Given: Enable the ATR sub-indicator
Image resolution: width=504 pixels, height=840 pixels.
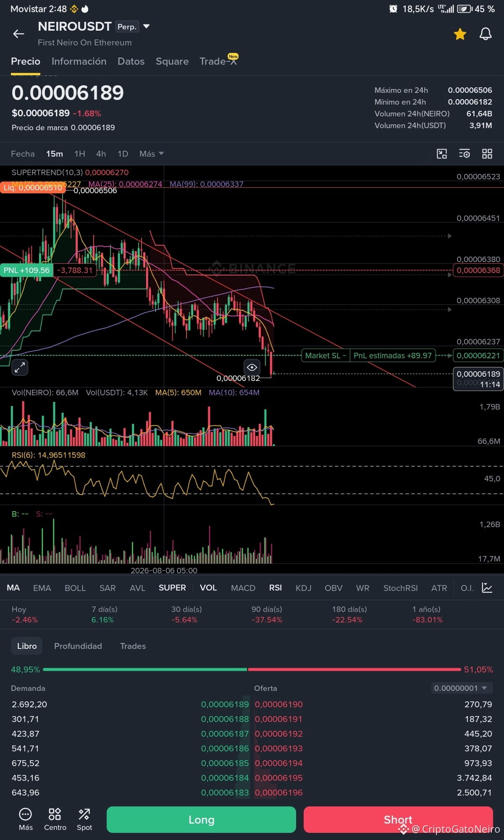Looking at the screenshot, I should point(439,588).
